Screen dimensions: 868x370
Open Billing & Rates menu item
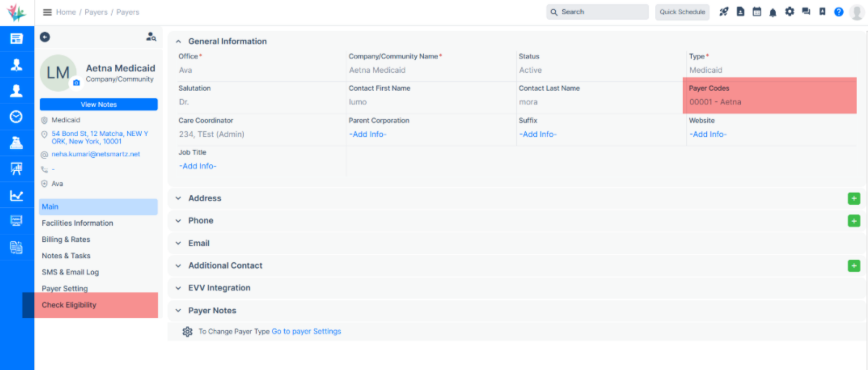click(x=66, y=240)
